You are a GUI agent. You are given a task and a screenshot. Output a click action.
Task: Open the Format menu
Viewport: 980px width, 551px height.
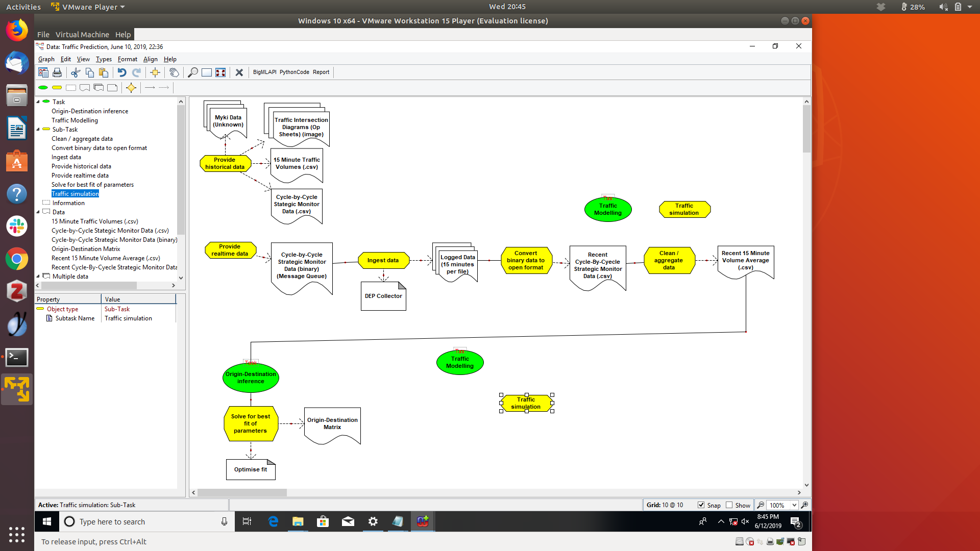[x=127, y=59]
